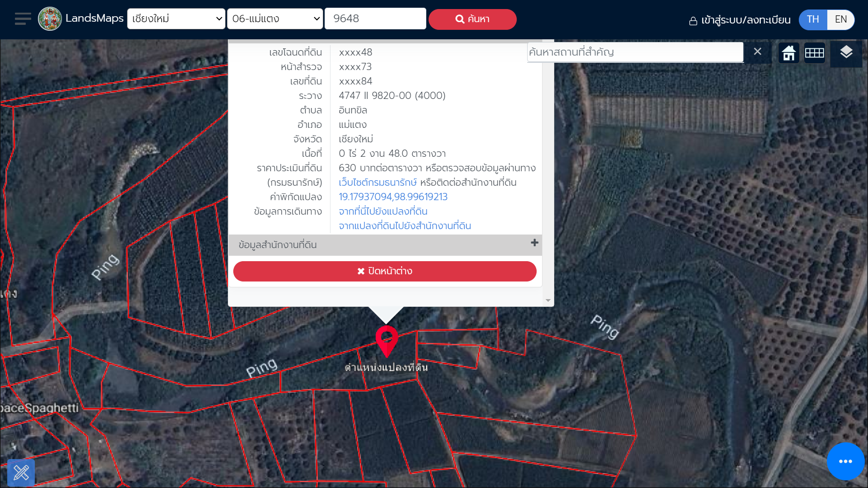Open the grid table icon
868x488 pixels.
pos(815,53)
